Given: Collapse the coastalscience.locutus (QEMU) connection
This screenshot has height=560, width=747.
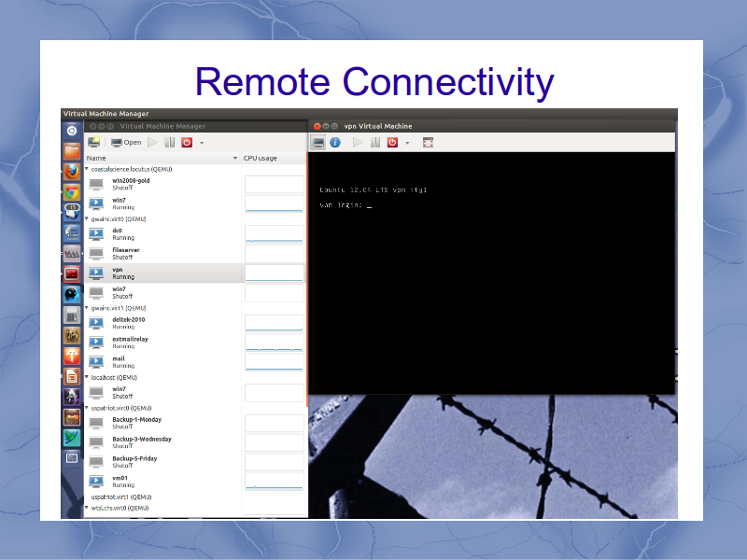Looking at the screenshot, I should (87, 169).
